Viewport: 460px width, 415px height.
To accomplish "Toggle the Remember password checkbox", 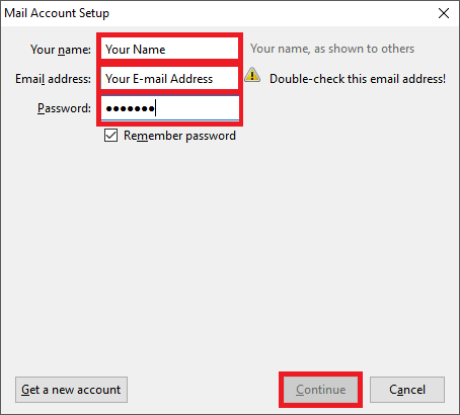I will coord(111,136).
